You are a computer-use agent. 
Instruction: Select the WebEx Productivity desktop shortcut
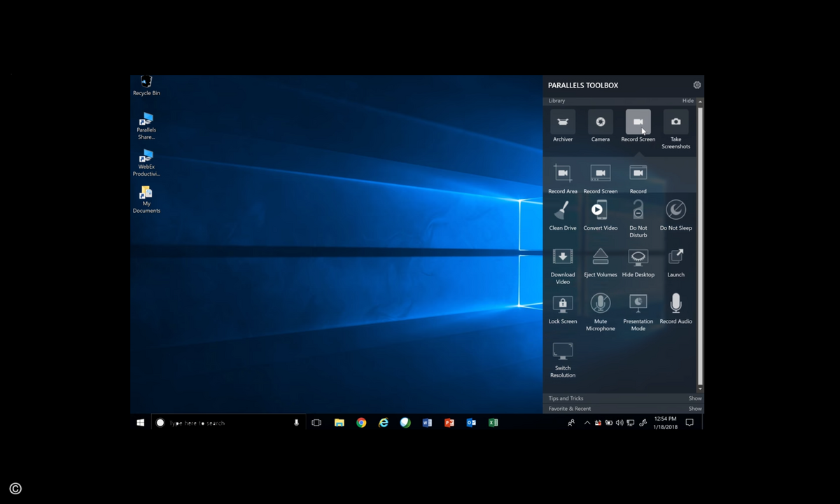[x=146, y=163]
